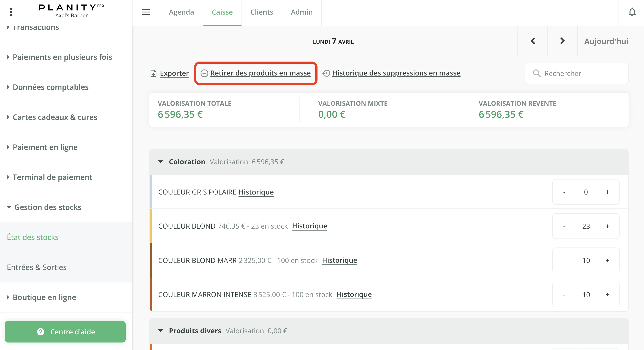
Task: Expand Données comptables in sidebar
Action: [51, 87]
